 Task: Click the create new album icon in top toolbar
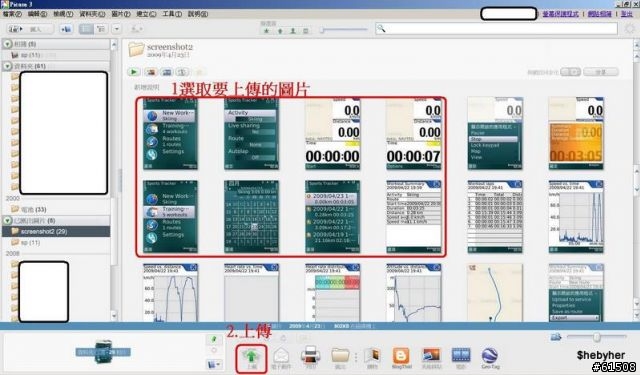coord(66,29)
